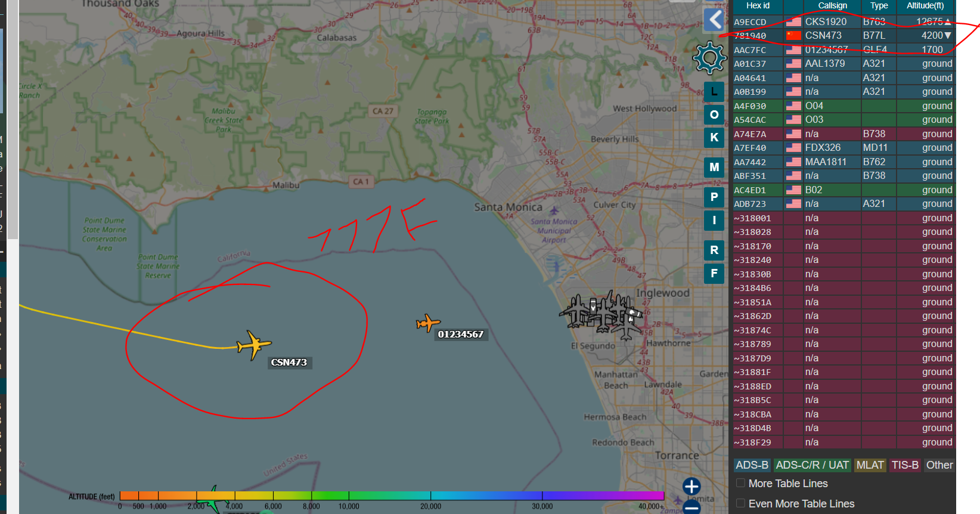
Task: Sort table by Type column
Action: click(x=879, y=5)
